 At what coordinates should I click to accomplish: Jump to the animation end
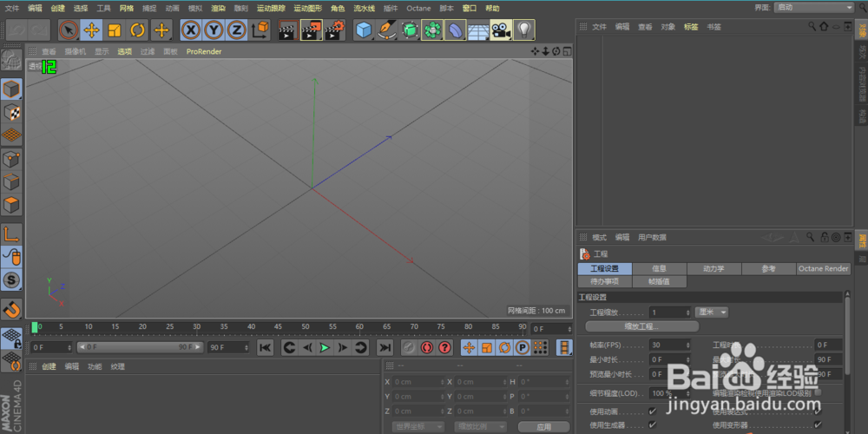tap(385, 348)
